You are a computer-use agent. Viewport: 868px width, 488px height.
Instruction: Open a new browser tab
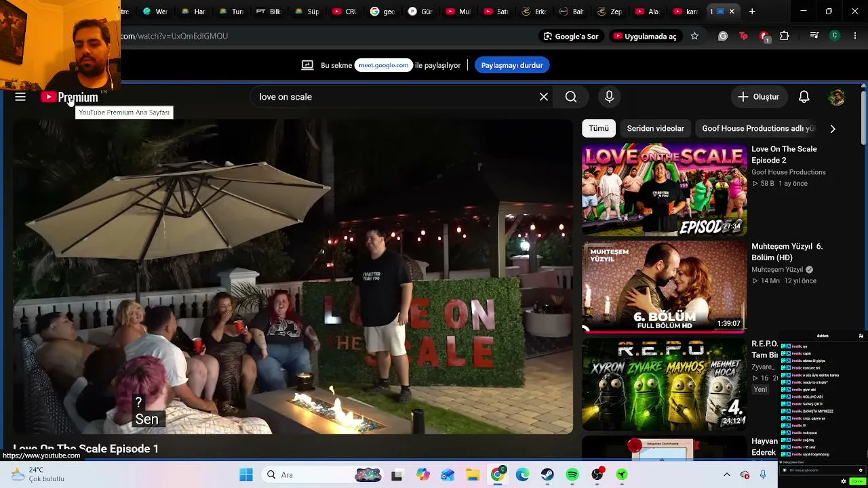752,12
